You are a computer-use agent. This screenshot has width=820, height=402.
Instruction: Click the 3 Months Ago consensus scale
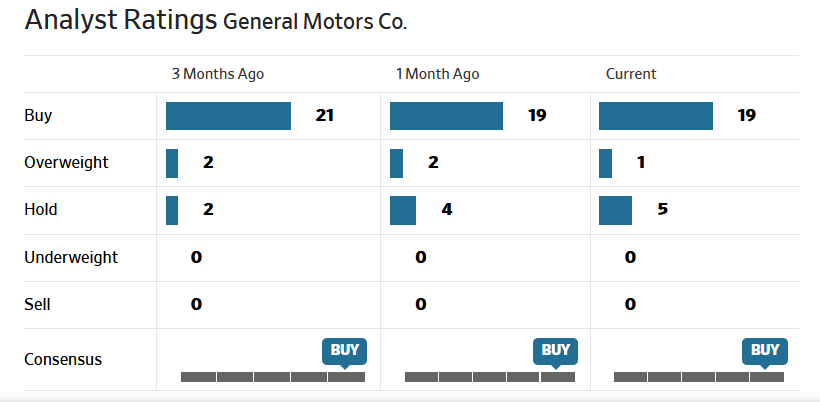272,377
